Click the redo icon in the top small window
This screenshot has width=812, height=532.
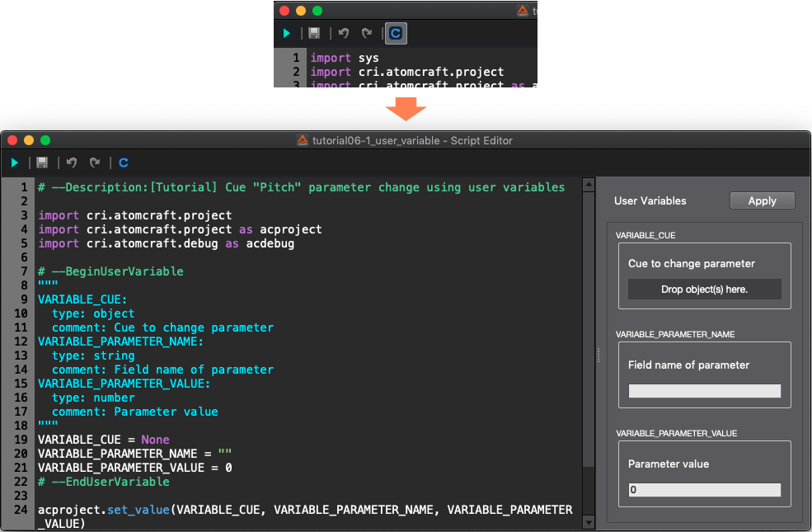point(367,34)
